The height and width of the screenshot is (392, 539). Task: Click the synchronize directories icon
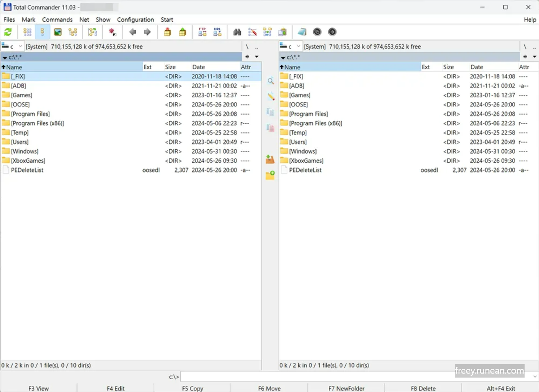(x=267, y=32)
